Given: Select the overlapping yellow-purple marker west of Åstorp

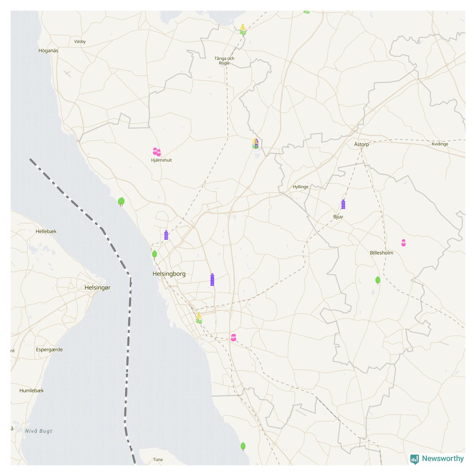Looking at the screenshot, I should coord(255,144).
